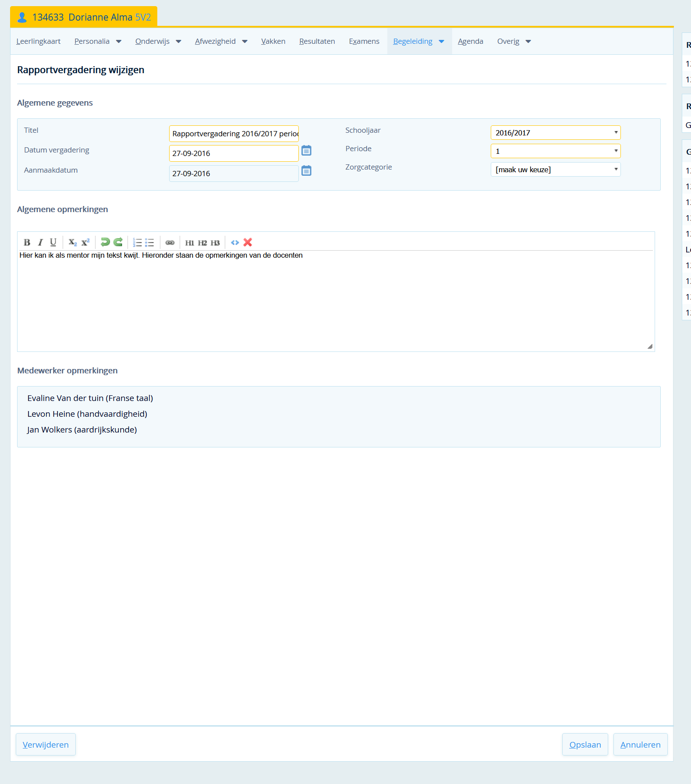
Task: Open calendar picker for Datum vergadering
Action: click(x=307, y=151)
